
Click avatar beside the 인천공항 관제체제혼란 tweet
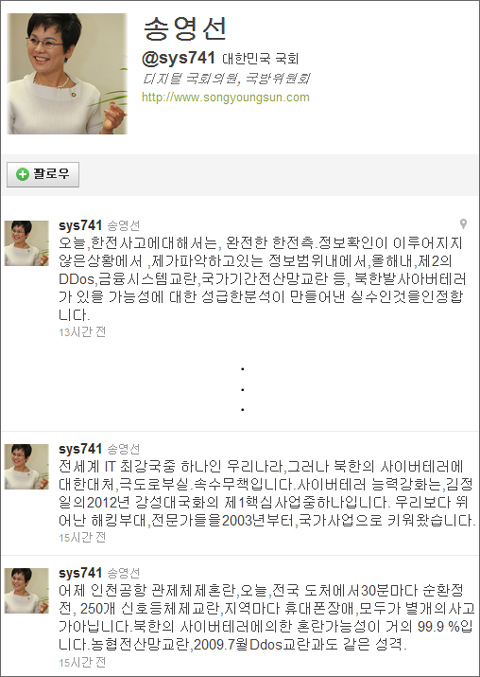coord(26,591)
